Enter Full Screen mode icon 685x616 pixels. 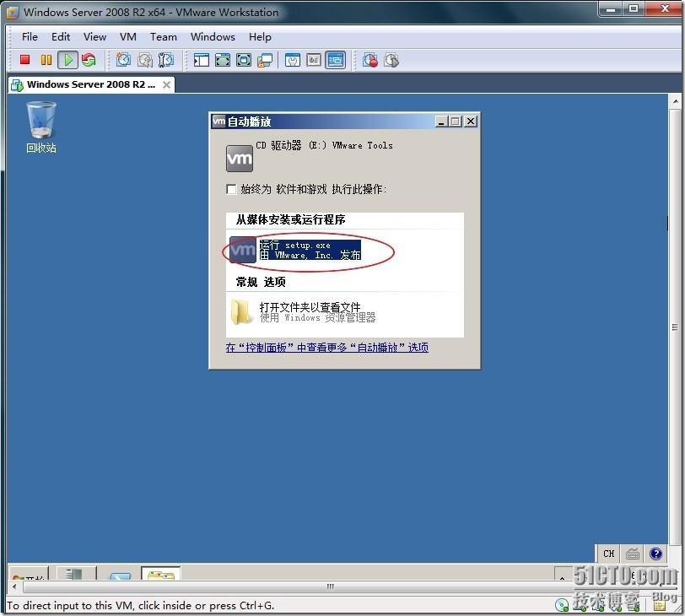(243, 60)
